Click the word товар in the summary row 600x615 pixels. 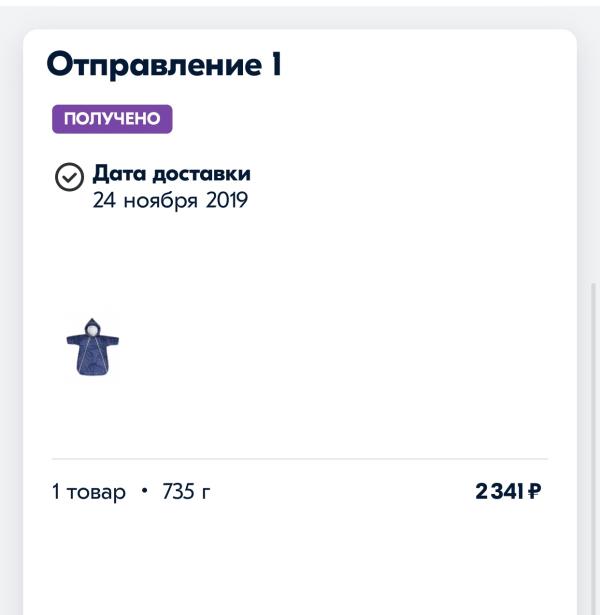pyautogui.click(x=96, y=493)
